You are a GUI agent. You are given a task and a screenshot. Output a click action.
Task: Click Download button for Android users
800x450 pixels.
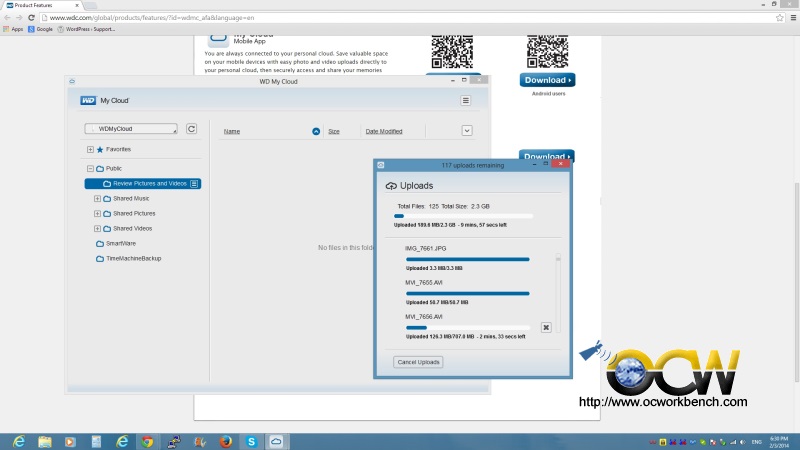pyautogui.click(x=547, y=80)
